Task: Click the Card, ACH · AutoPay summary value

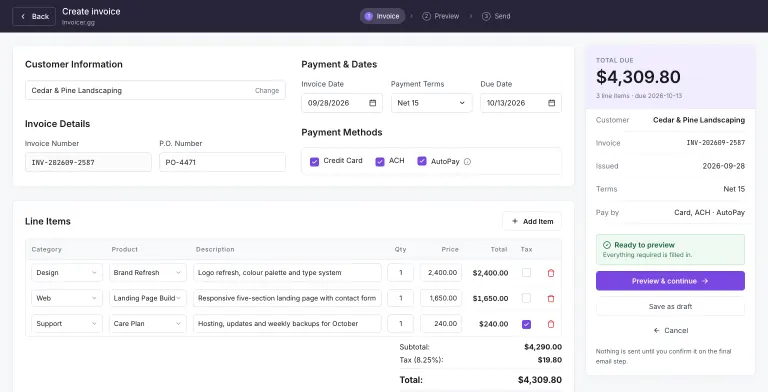Action: point(709,213)
